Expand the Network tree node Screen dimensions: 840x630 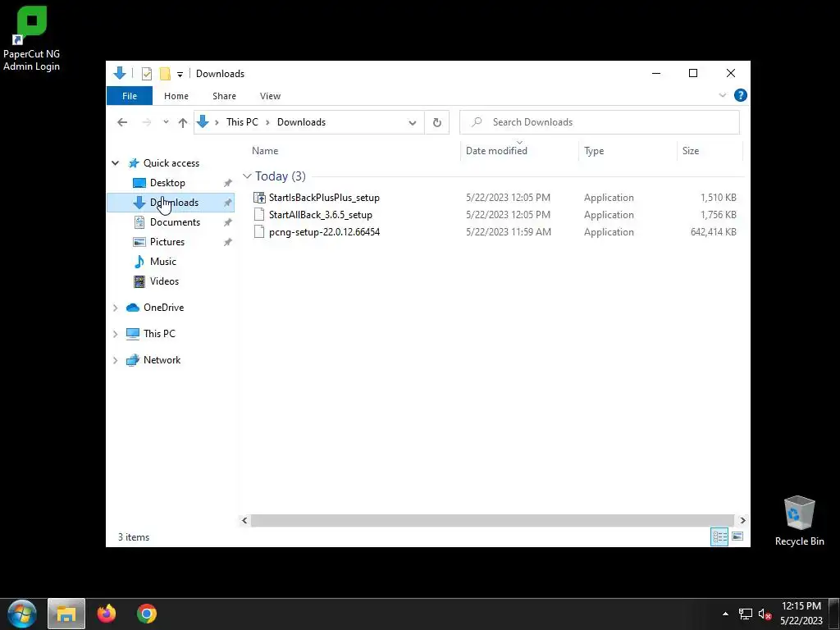coord(115,360)
